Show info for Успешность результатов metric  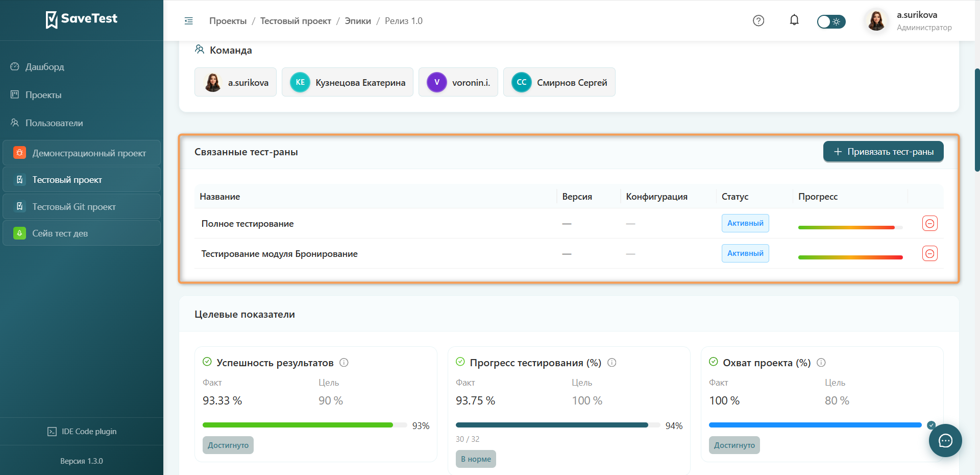344,363
